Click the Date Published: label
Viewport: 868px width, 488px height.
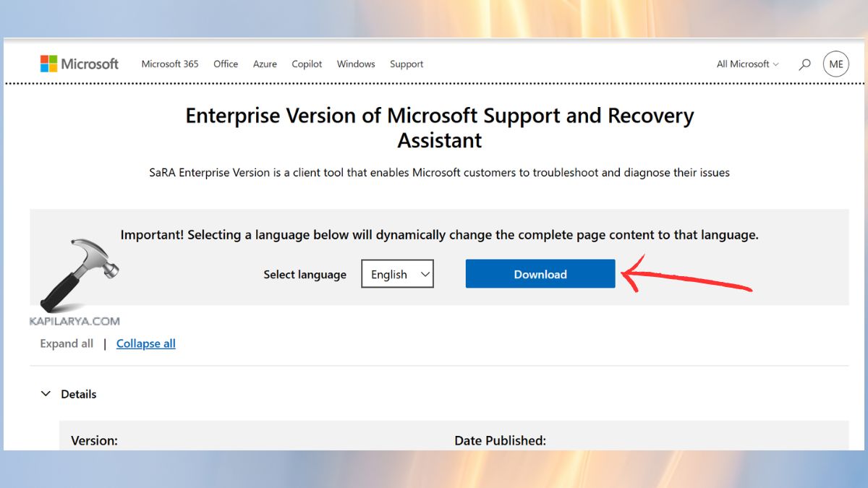coord(500,440)
